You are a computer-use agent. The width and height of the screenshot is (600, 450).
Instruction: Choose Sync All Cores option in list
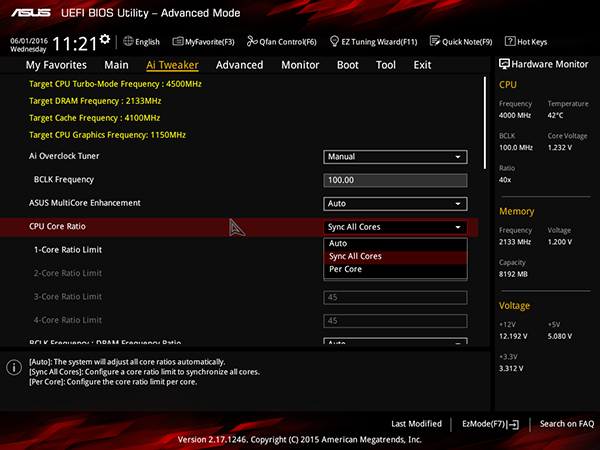(395, 256)
